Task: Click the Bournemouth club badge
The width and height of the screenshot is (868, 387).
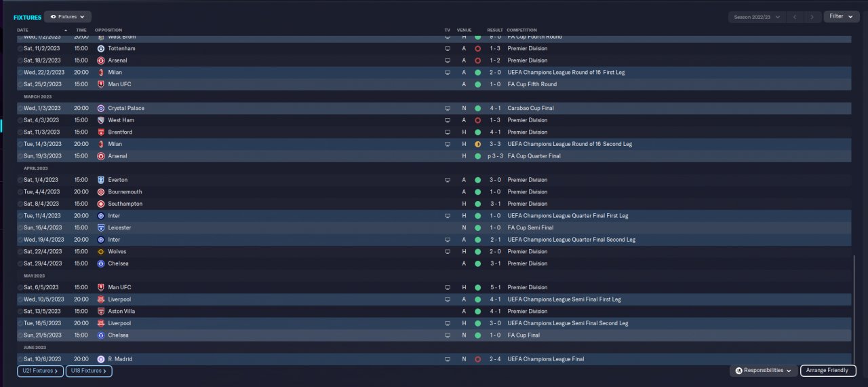Action: point(101,192)
